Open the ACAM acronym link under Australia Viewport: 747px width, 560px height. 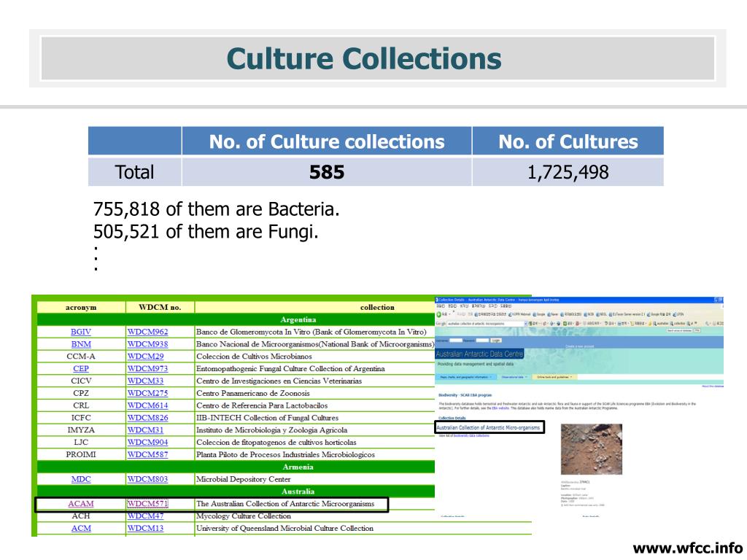pyautogui.click(x=81, y=504)
